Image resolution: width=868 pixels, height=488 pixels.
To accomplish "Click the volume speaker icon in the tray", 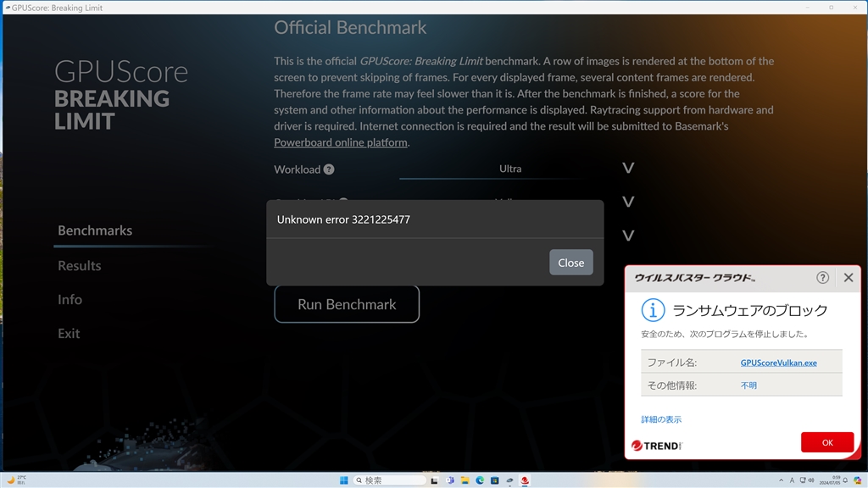I will point(811,480).
